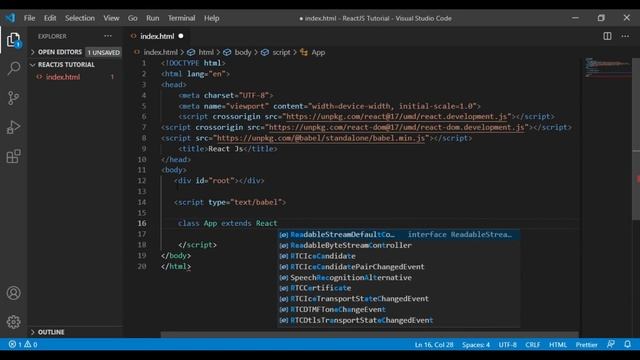Click Spaces: 4 indentation setting
The width and height of the screenshot is (640, 360).
coord(476,344)
